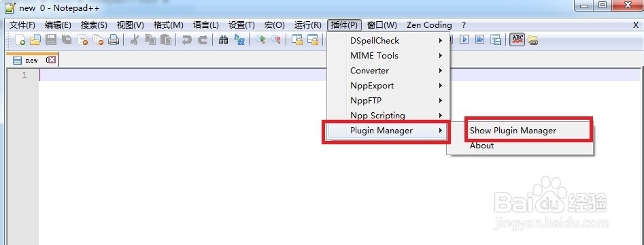This screenshot has width=644, height=245.
Task: Open the 设置(T) menu
Action: pyautogui.click(x=242, y=25)
